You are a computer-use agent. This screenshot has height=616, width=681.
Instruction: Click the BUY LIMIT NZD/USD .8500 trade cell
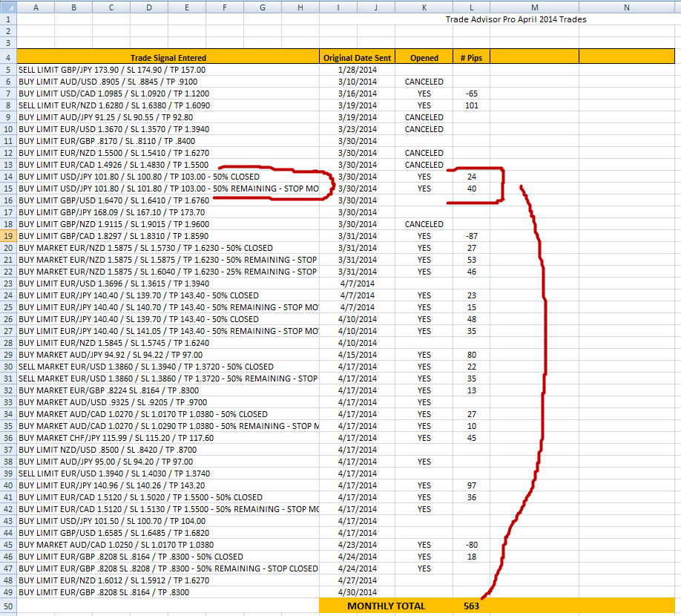[168, 450]
